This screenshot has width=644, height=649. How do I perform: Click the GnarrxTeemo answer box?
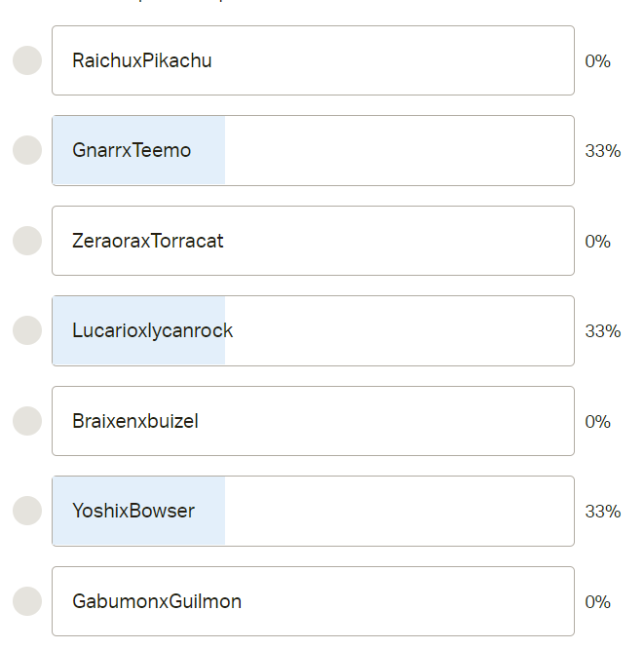click(x=313, y=150)
